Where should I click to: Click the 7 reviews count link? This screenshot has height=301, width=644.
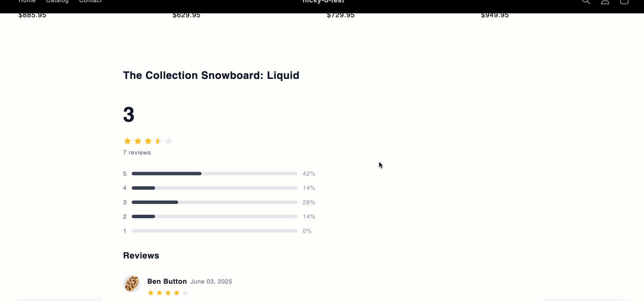coord(137,153)
